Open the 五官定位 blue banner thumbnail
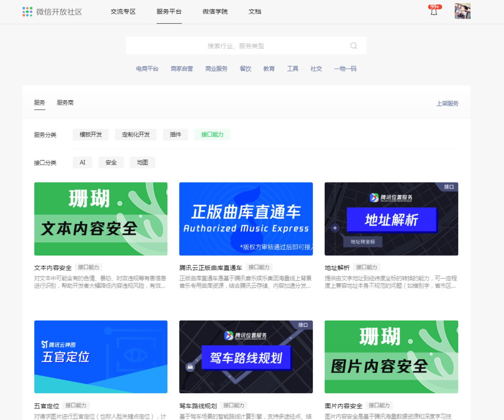 pos(101,357)
